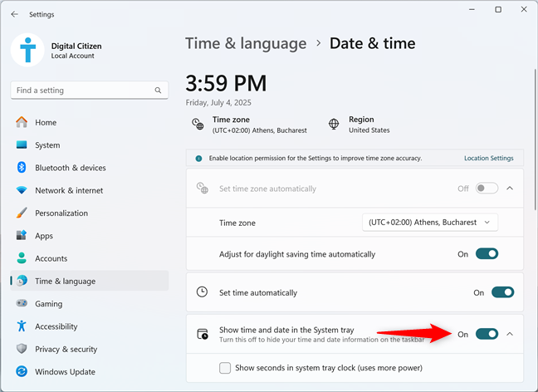The width and height of the screenshot is (538, 392).
Task: Open the Time zone dropdown
Action: (x=430, y=223)
